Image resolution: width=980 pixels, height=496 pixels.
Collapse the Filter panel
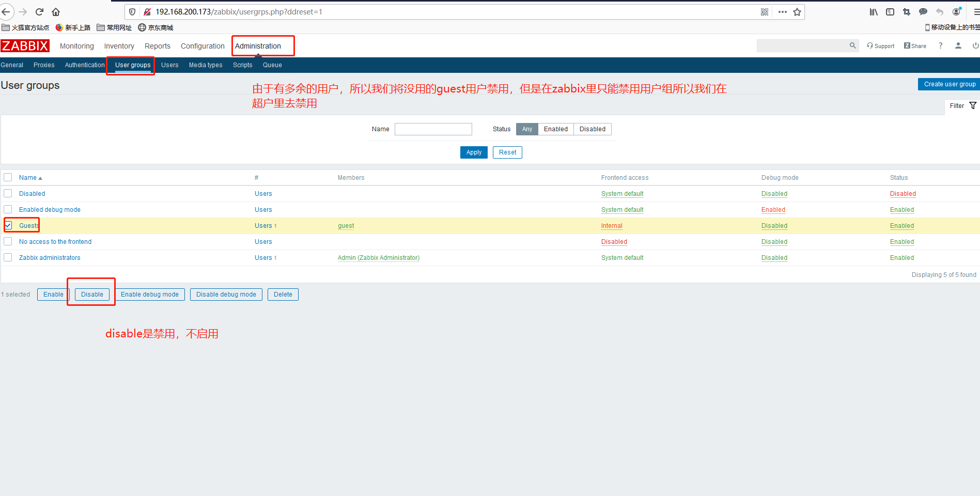point(962,106)
